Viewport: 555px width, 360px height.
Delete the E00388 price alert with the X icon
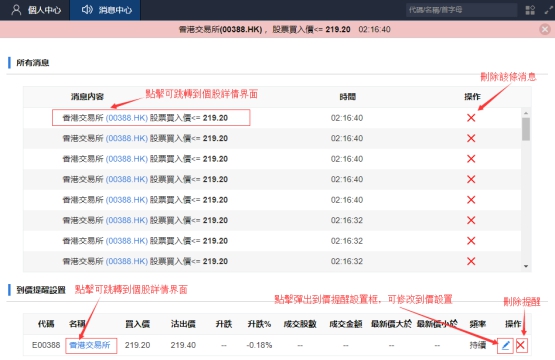point(521,345)
